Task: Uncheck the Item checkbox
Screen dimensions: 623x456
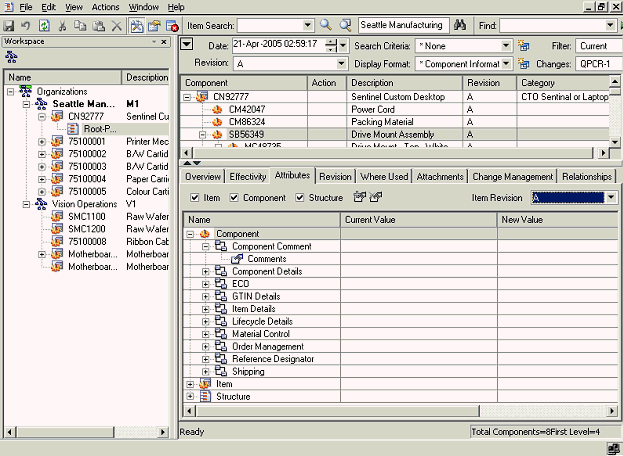Action: [x=194, y=198]
